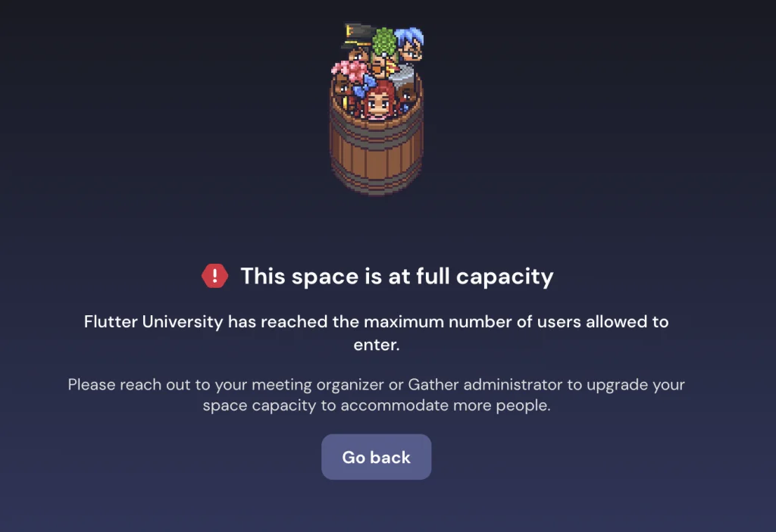Viewport: 776px width, 532px height.
Task: Click the red exclamation warning icon
Action: tap(214, 276)
